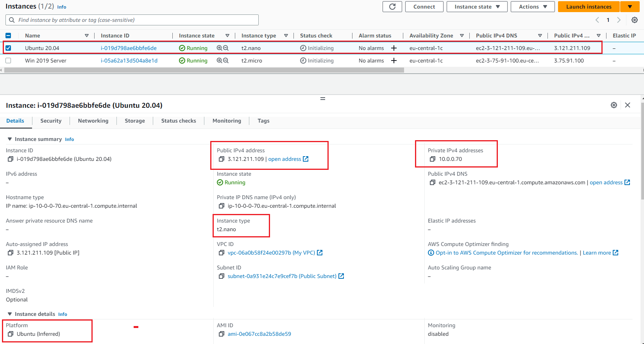The image size is (644, 344).
Task: Zoom in on Win 2019 Server state
Action: click(x=220, y=61)
